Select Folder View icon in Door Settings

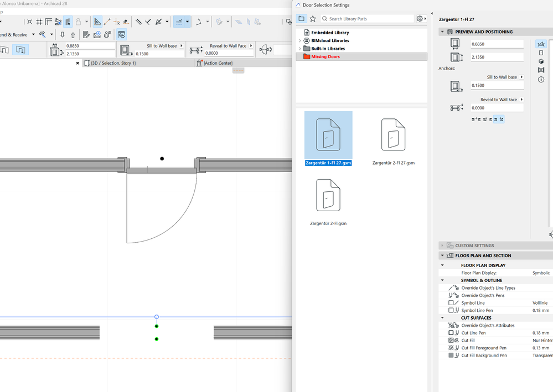[301, 19]
